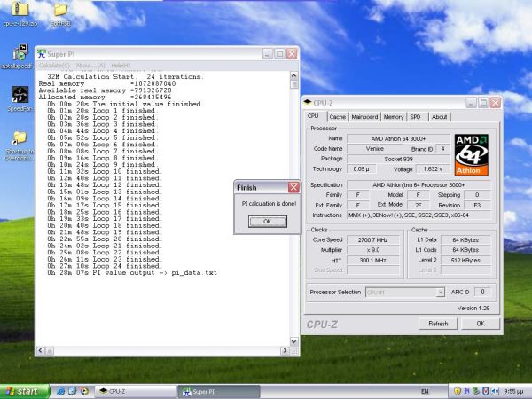Click the Super PI vertical scrollbar thumb
The image size is (532, 399).
click(x=293, y=84)
